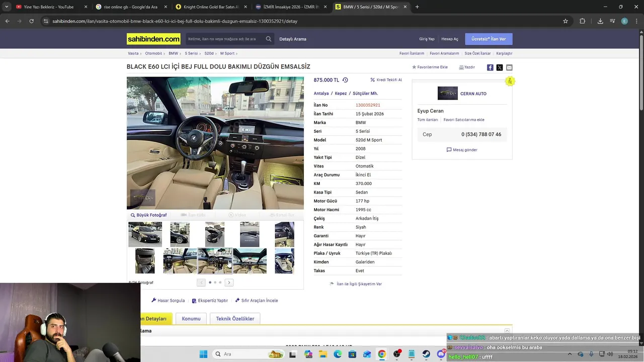Open the Windows Start menu

click(x=203, y=354)
